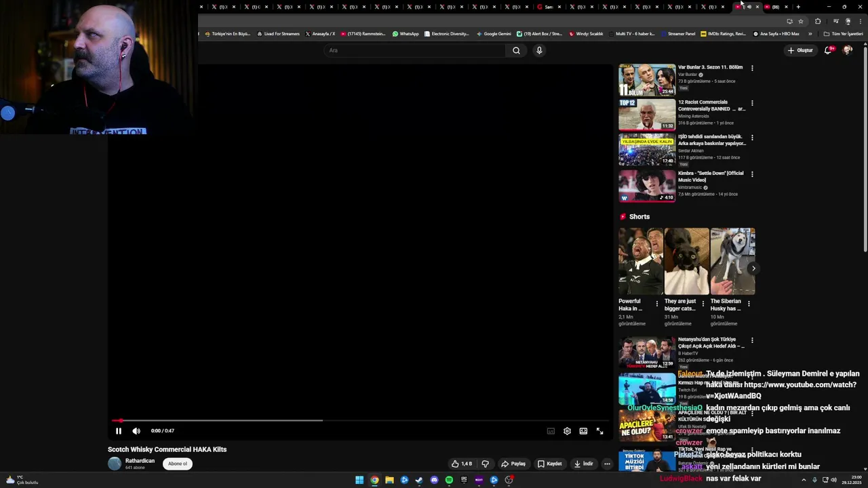Open the YouTube account avatar menu
Image resolution: width=868 pixels, height=488 pixels.
(x=848, y=50)
